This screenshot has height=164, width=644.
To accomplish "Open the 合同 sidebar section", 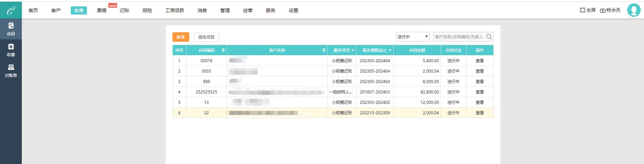I will pyautogui.click(x=11, y=29).
